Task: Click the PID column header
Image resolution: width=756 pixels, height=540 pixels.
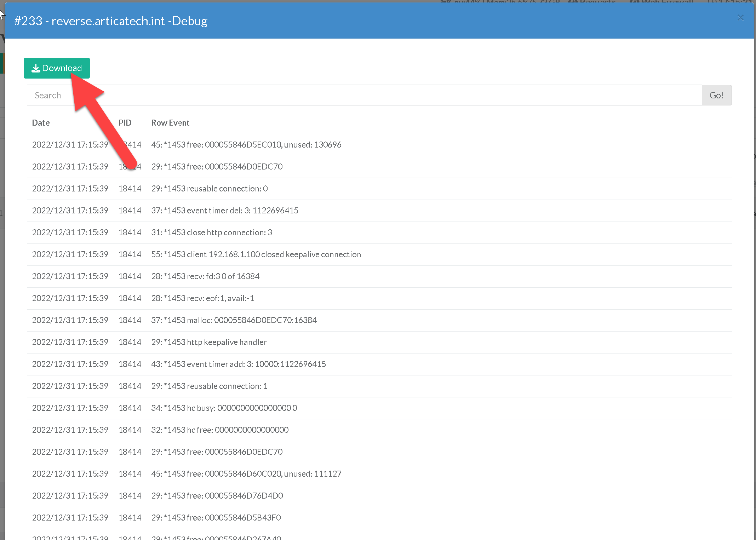Action: [x=125, y=123]
